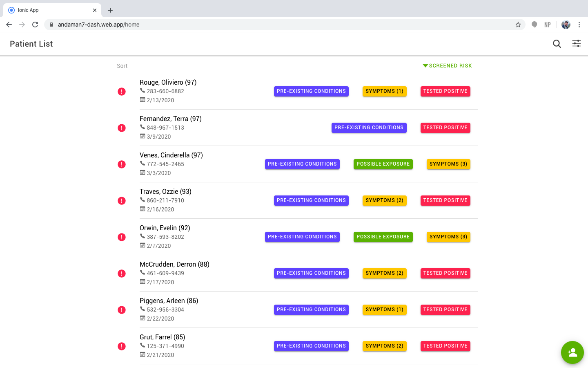Click Possible Exposure tag for Orwin, Evelin

[383, 237]
